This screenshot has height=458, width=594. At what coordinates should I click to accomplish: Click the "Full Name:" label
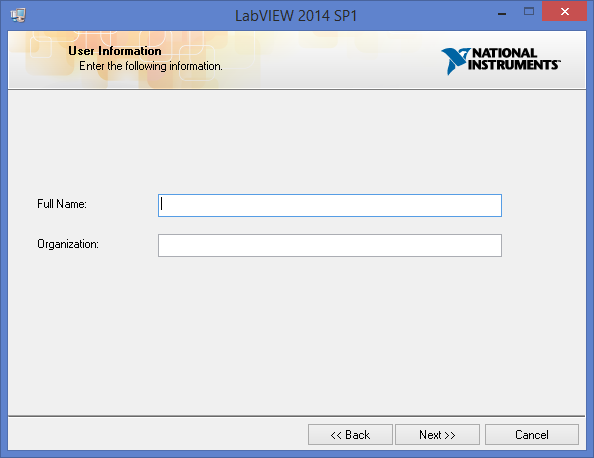pos(62,204)
